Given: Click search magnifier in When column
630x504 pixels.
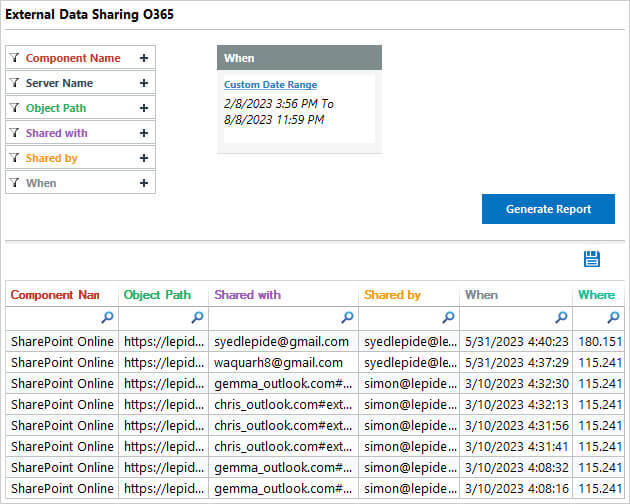Looking at the screenshot, I should [562, 318].
